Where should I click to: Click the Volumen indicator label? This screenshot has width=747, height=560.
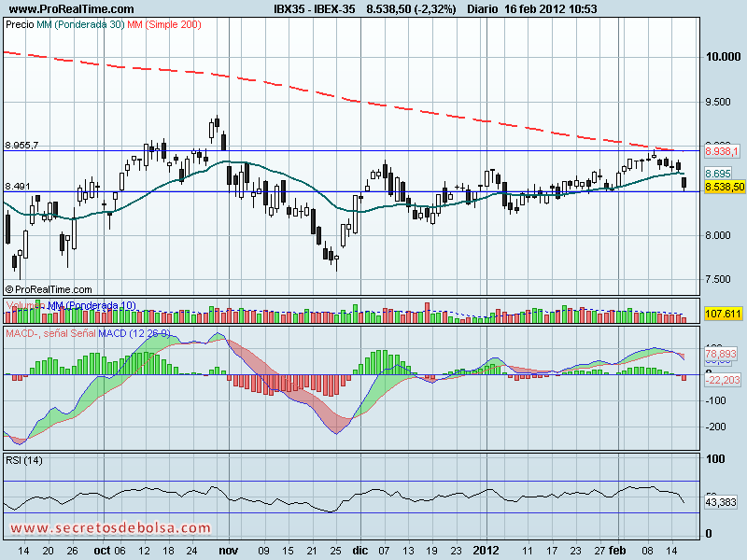(x=26, y=305)
